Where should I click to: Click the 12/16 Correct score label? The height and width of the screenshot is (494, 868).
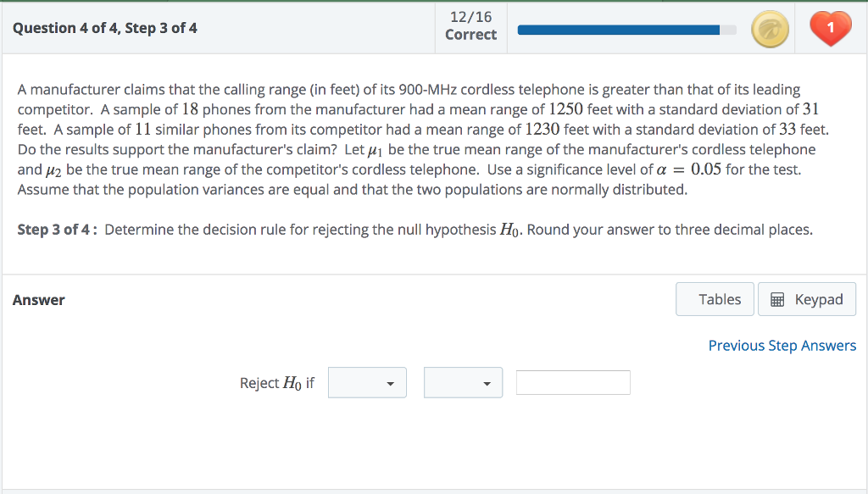[x=470, y=27]
